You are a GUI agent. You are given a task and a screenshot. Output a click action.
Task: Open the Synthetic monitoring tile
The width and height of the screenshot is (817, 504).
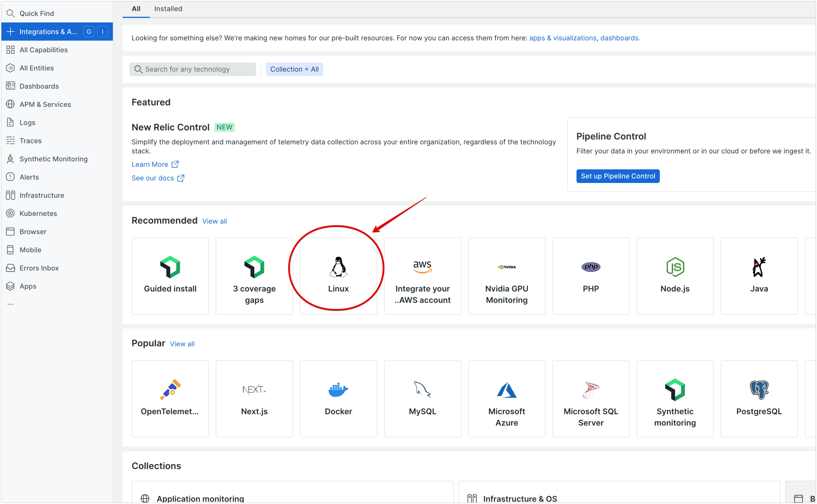pos(675,399)
